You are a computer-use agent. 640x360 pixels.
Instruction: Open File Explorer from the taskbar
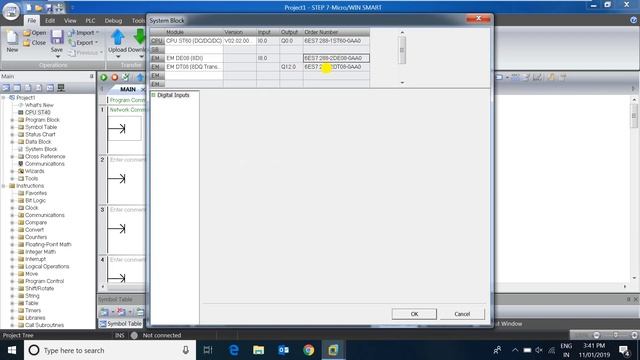pyautogui.click(x=258, y=350)
